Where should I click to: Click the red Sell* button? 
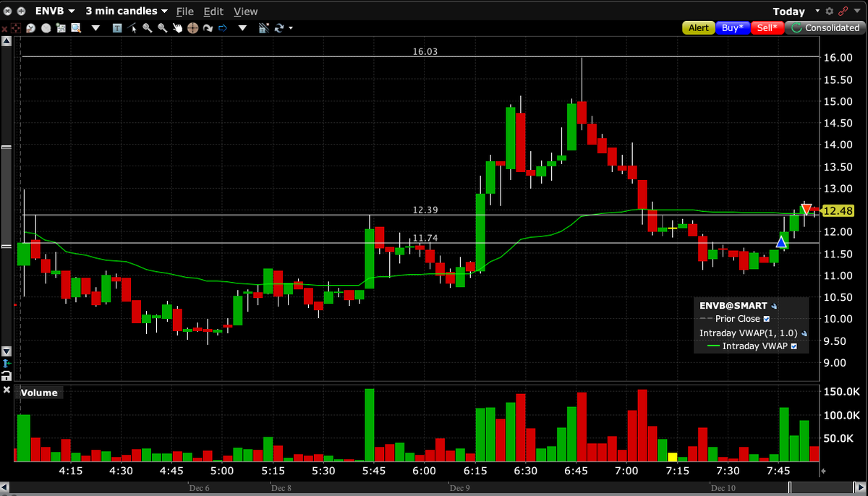(x=767, y=27)
